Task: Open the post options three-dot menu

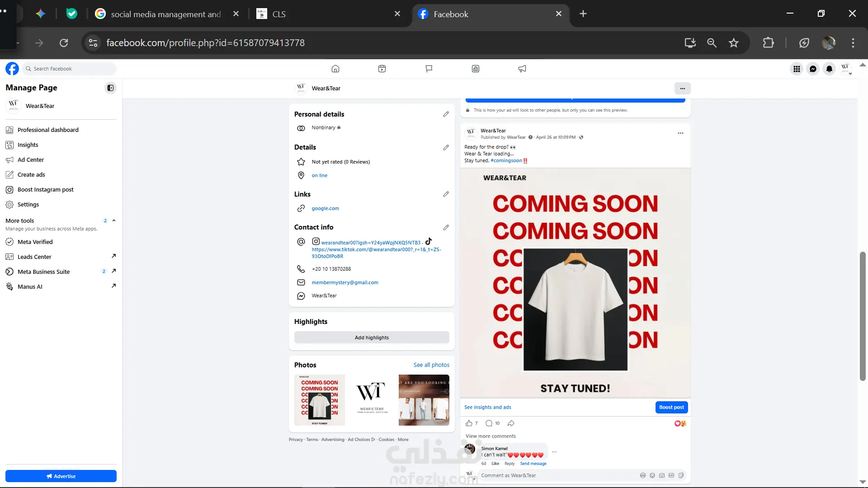Action: tap(680, 133)
